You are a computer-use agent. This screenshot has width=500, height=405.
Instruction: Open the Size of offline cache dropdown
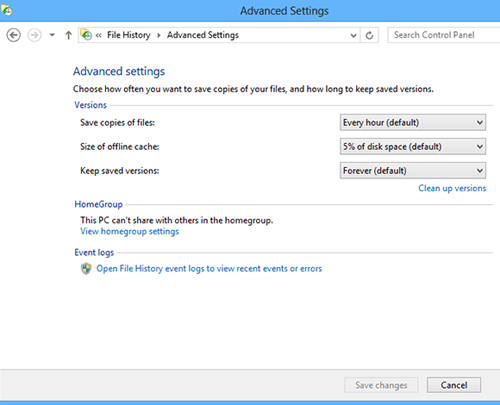tap(413, 146)
